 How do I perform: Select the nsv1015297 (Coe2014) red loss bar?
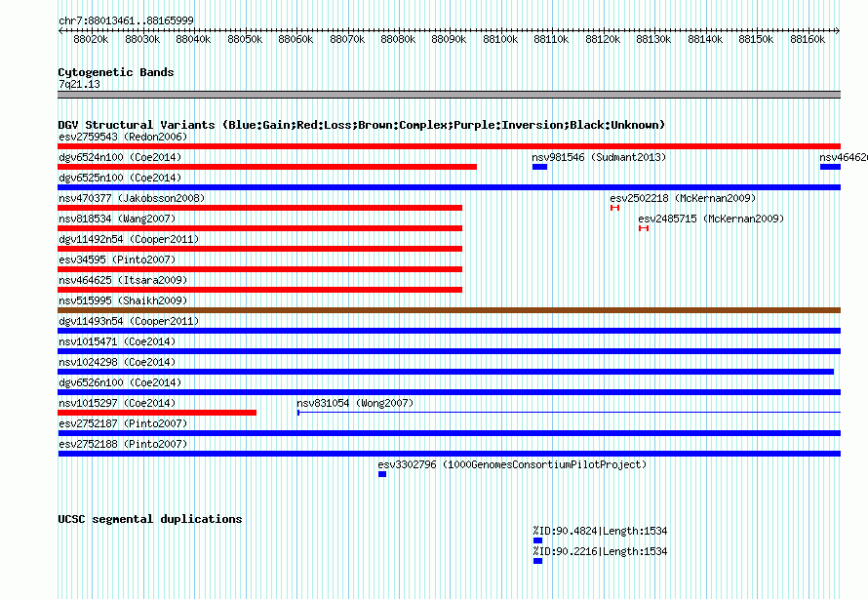tap(157, 413)
